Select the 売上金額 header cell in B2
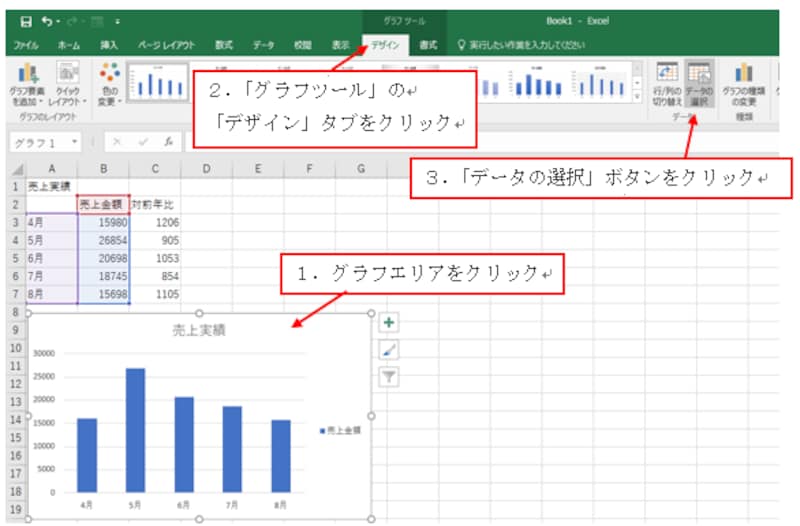Viewport: 800px width, 526px height. (104, 205)
